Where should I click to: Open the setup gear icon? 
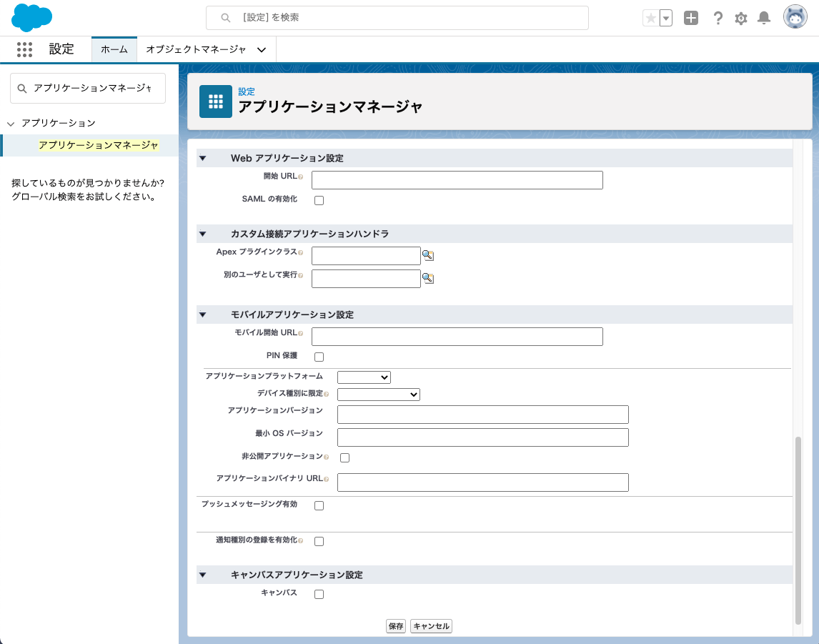(x=741, y=19)
